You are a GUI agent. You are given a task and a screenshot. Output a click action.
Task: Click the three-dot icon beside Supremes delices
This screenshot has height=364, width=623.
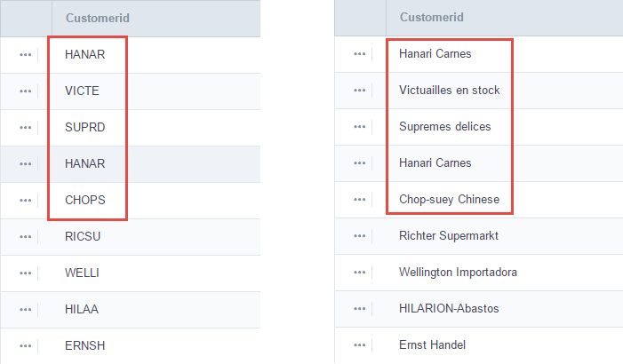(360, 127)
